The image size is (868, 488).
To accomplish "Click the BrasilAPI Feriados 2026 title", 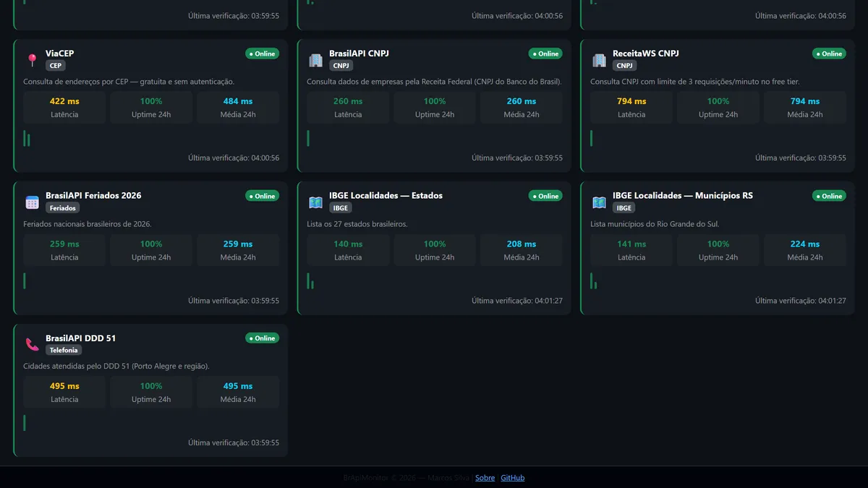I will pos(93,196).
